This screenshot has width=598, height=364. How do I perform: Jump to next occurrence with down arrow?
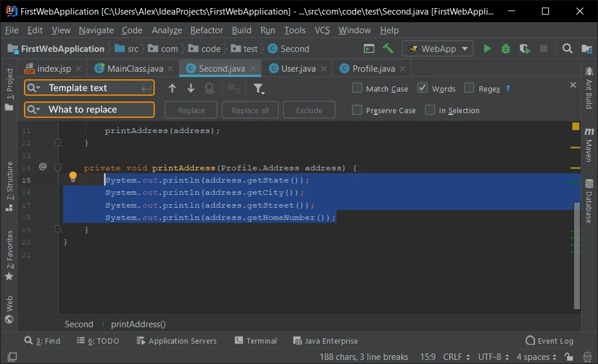pyautogui.click(x=191, y=88)
